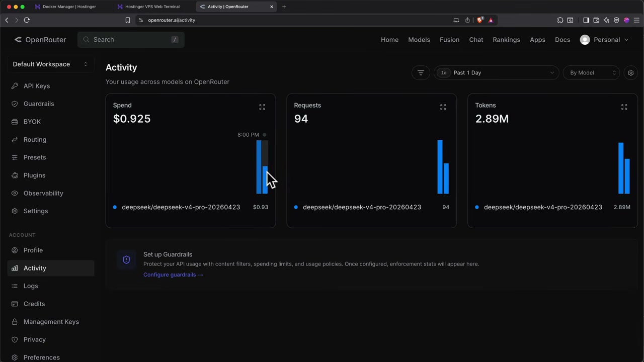The width and height of the screenshot is (644, 362).
Task: Click the tallest blue bar in Requests chart
Action: pyautogui.click(x=440, y=167)
